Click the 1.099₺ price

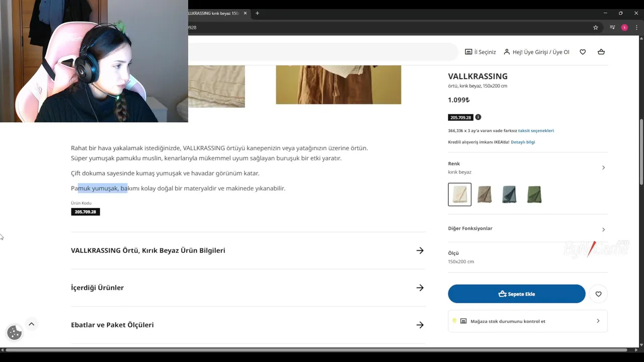pos(458,100)
